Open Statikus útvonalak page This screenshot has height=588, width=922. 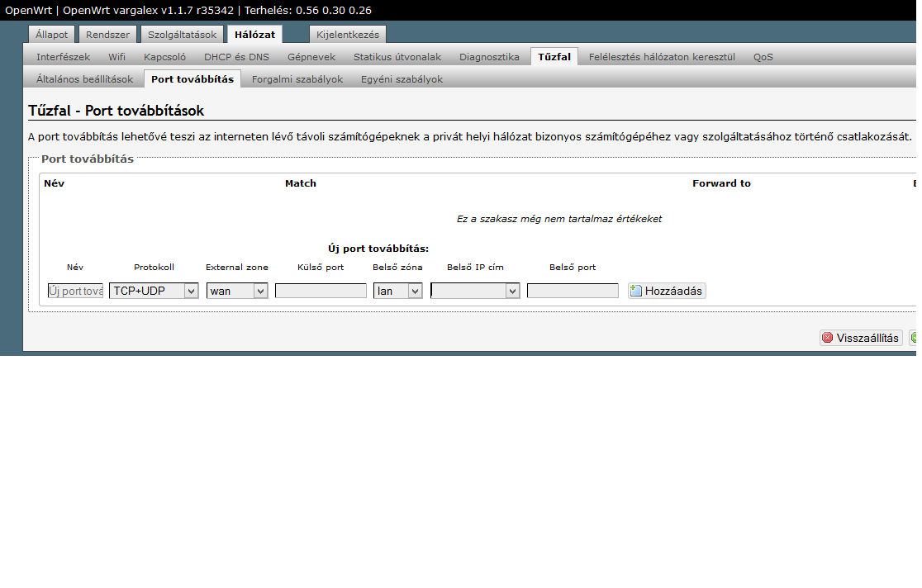pyautogui.click(x=397, y=56)
